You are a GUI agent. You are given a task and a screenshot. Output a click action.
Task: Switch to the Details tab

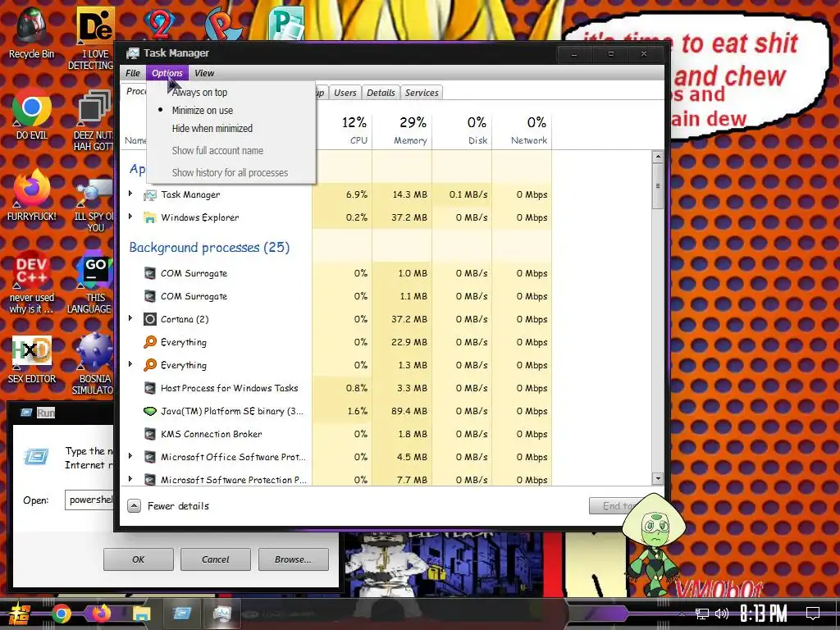[381, 93]
